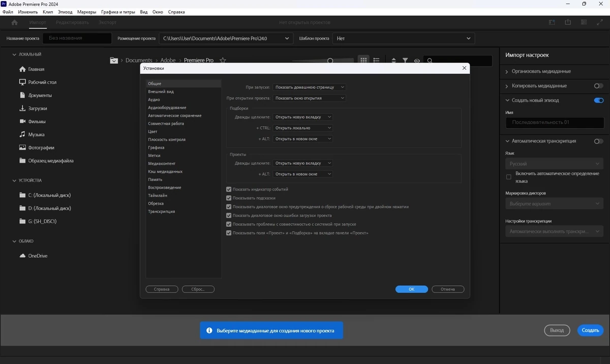Click OK in Установки dialog
The height and width of the screenshot is (364, 610).
coord(411,289)
